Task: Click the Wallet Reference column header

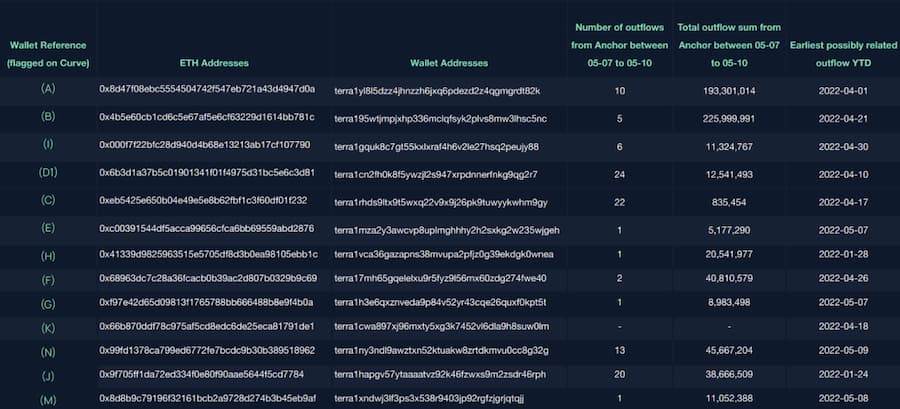Action: 47,54
